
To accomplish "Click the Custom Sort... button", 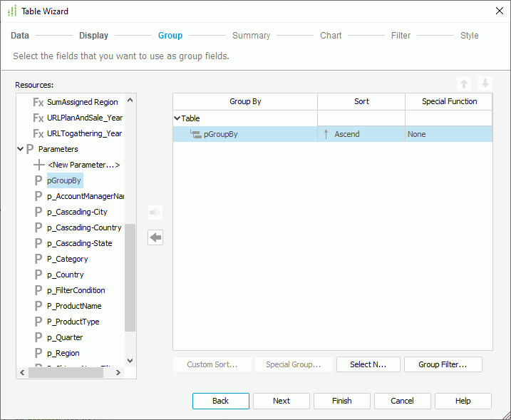I will pos(212,364).
